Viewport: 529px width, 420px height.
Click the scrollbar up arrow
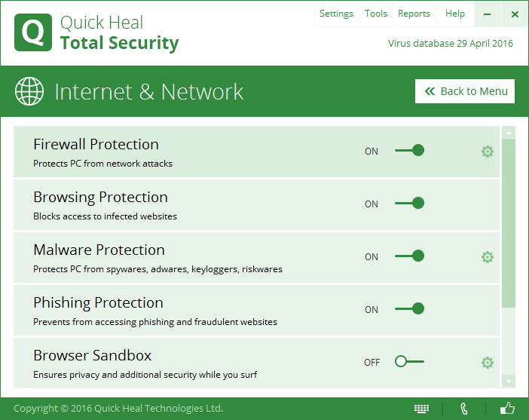[x=509, y=133]
